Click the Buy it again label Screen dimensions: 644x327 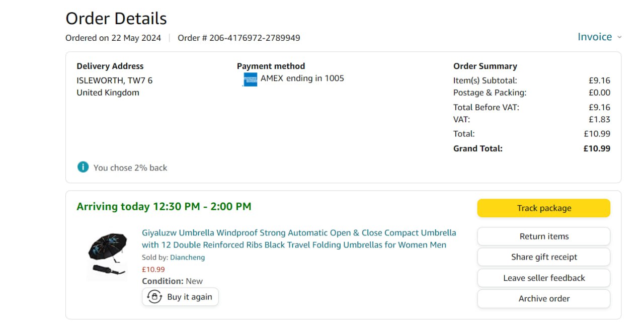pyautogui.click(x=189, y=297)
